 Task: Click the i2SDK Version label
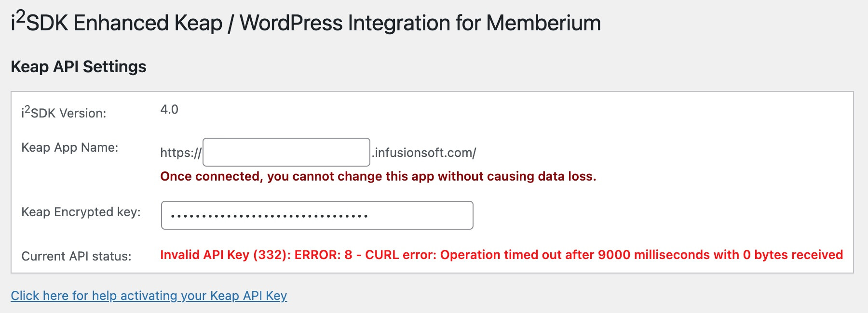(x=64, y=113)
